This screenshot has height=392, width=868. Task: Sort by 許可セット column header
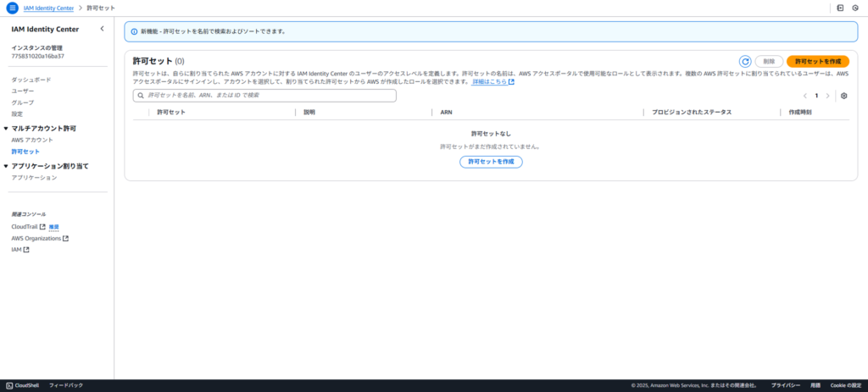171,113
